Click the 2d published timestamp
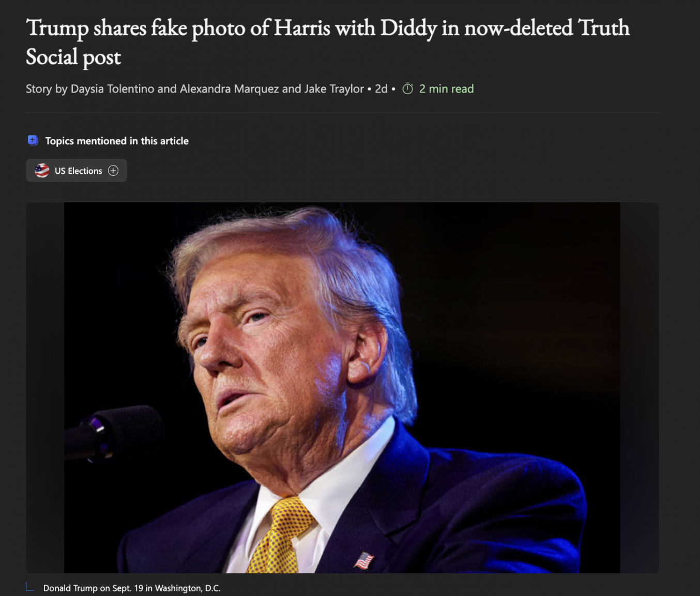 click(x=381, y=89)
